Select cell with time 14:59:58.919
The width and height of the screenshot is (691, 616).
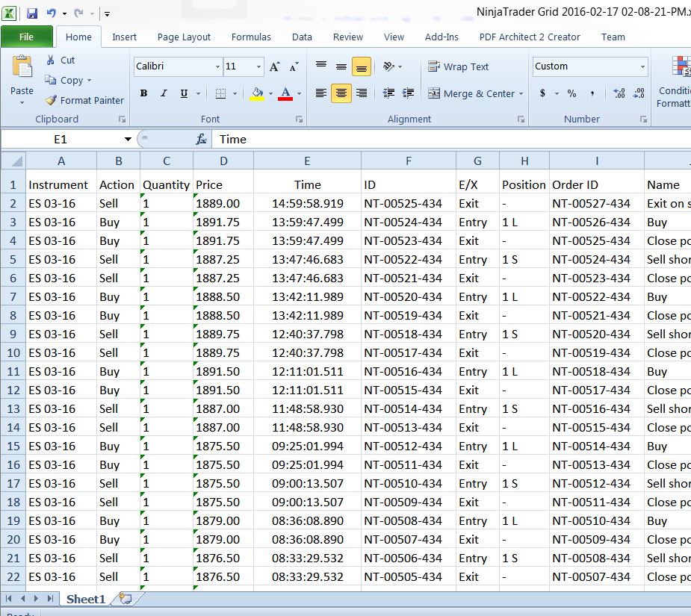[x=307, y=204]
